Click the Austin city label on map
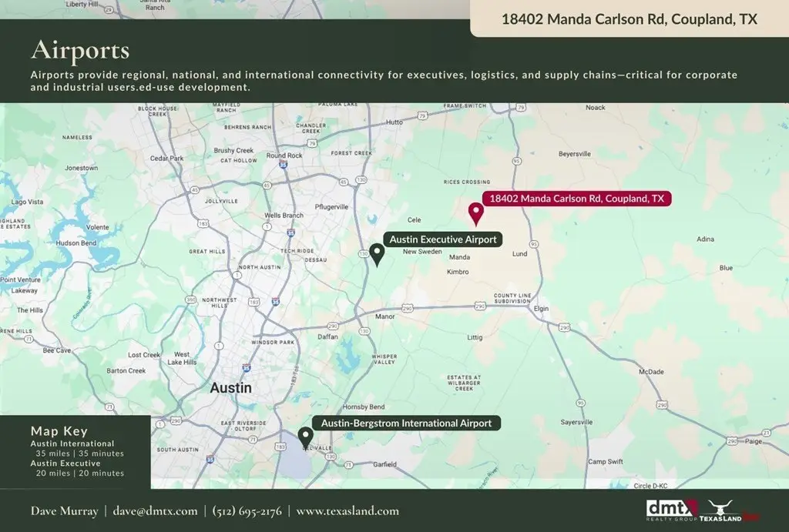The width and height of the screenshot is (789, 532). point(230,388)
